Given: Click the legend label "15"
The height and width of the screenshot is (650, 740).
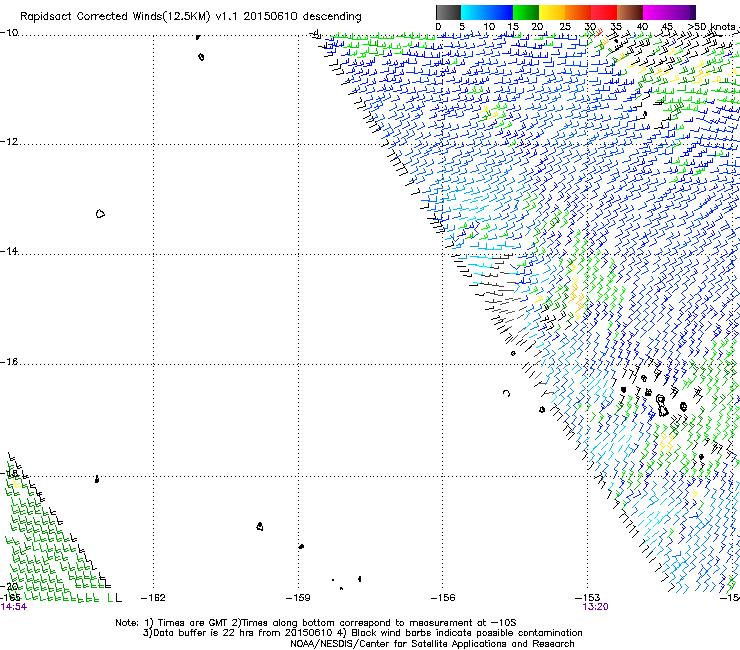Looking at the screenshot, I should [x=513, y=27].
